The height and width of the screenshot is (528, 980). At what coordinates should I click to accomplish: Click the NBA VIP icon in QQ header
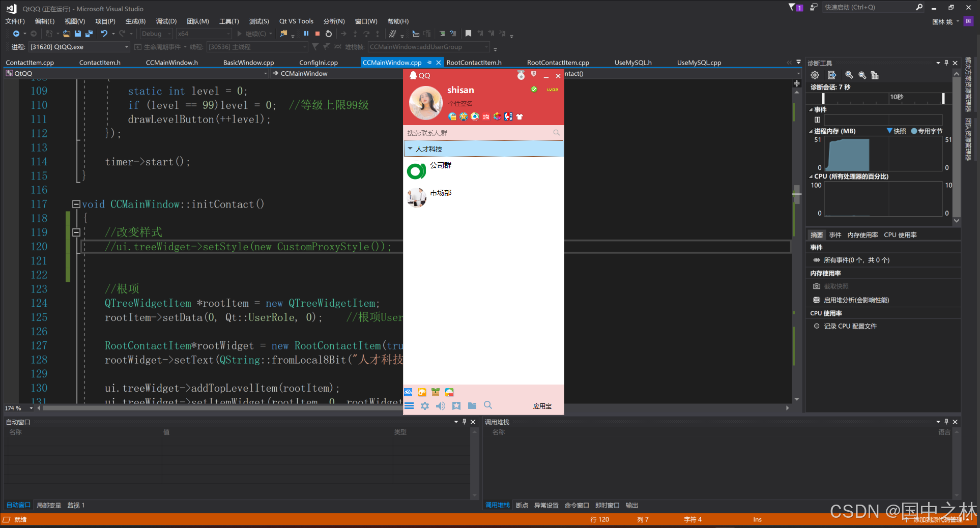[508, 116]
